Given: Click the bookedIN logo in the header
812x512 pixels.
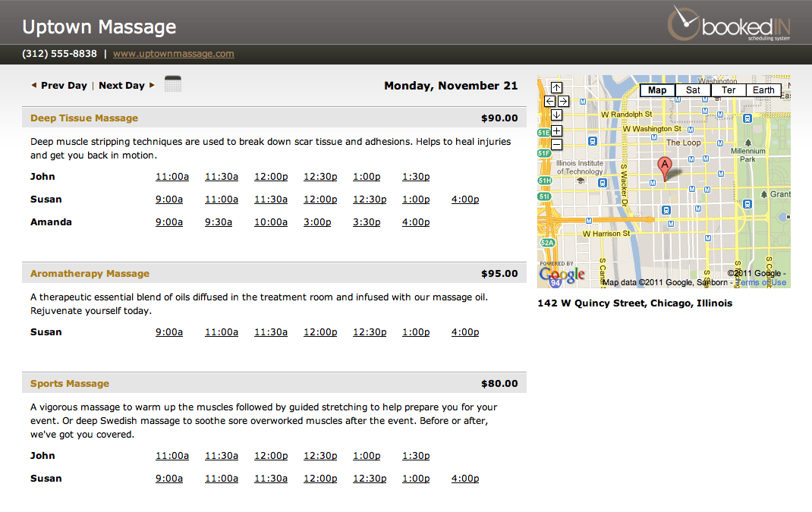Looking at the screenshot, I should coord(729,24).
